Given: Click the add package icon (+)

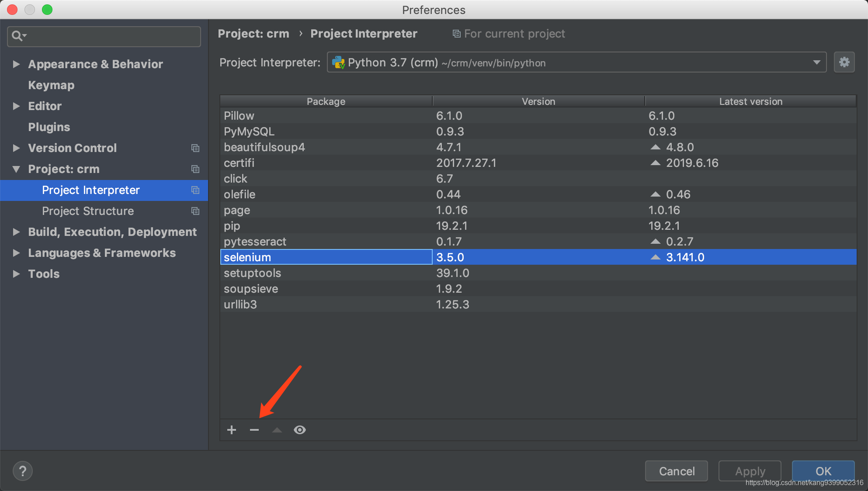Looking at the screenshot, I should [x=233, y=430].
